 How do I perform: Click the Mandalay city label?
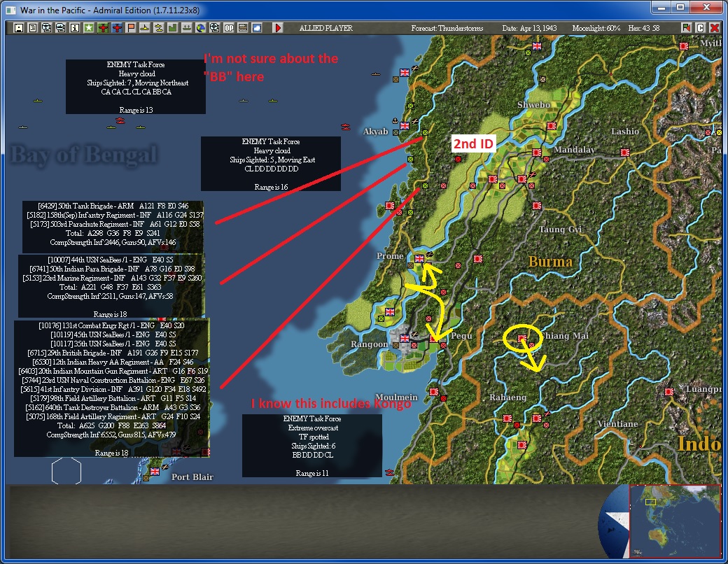tap(574, 150)
